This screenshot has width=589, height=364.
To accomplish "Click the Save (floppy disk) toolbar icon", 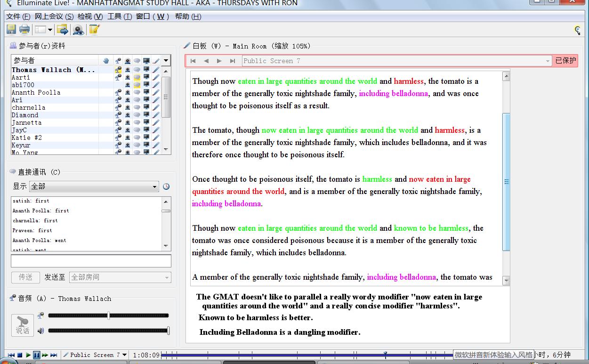I will click(11, 30).
